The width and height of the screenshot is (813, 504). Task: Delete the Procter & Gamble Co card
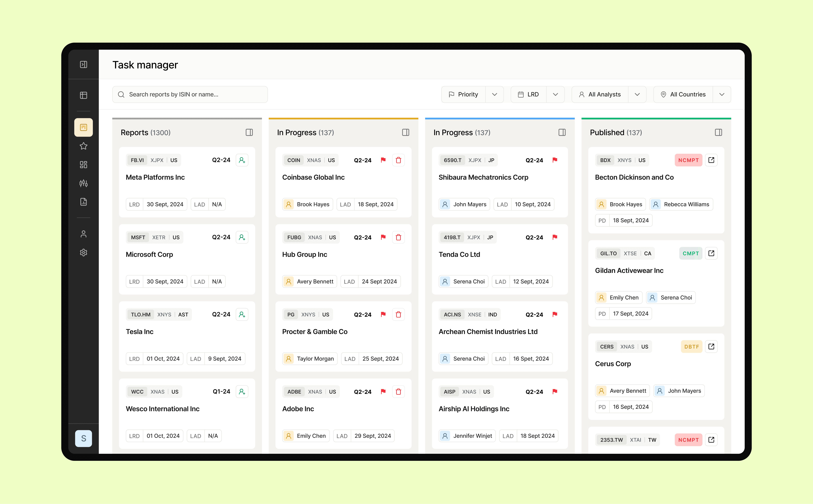point(398,314)
